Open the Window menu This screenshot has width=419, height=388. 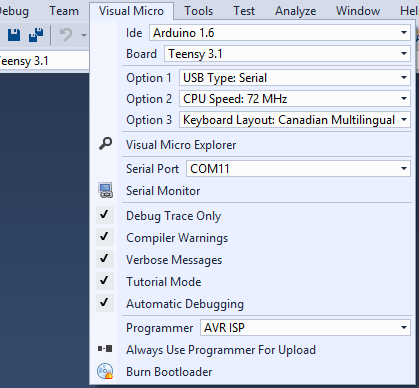click(x=358, y=11)
